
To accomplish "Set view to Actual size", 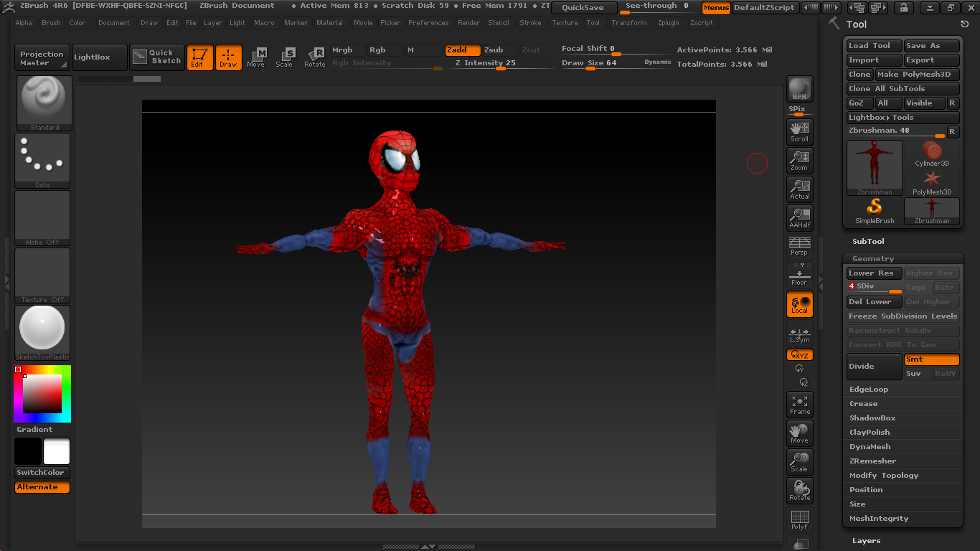I will (799, 189).
